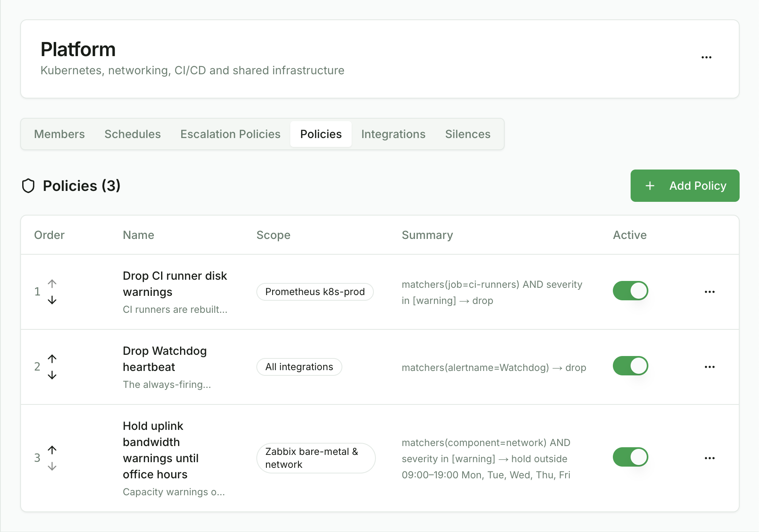Click the Zabbix bare-metal & network chip
Image resolution: width=759 pixels, height=532 pixels.
(316, 458)
